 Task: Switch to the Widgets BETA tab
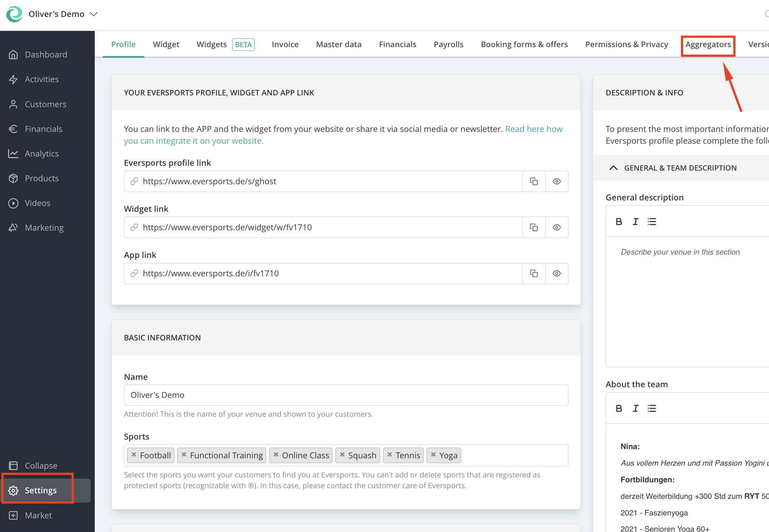tap(226, 44)
